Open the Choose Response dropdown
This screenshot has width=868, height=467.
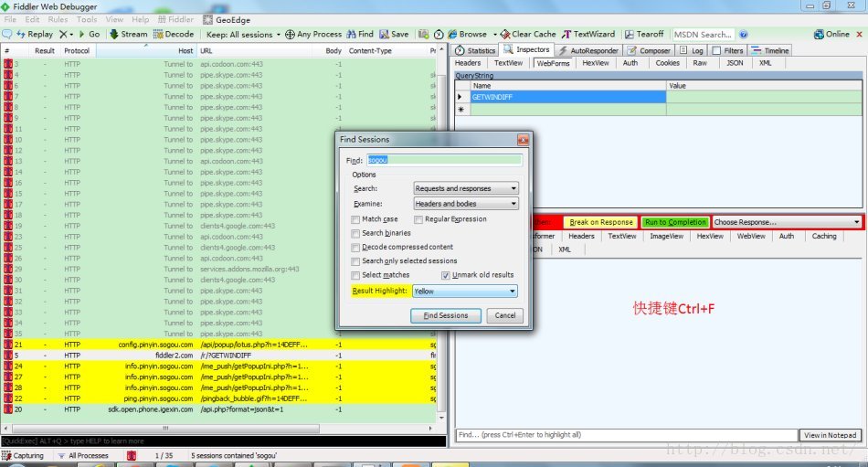coord(787,222)
